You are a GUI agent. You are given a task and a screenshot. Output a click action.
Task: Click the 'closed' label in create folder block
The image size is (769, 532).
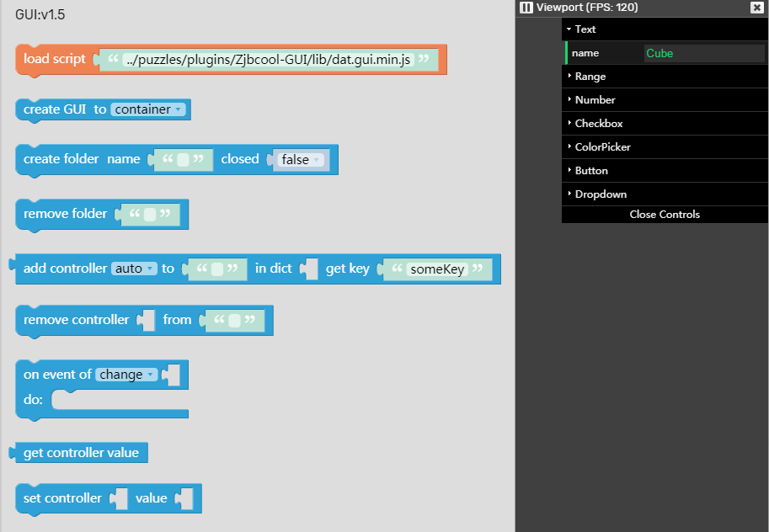tap(240, 159)
